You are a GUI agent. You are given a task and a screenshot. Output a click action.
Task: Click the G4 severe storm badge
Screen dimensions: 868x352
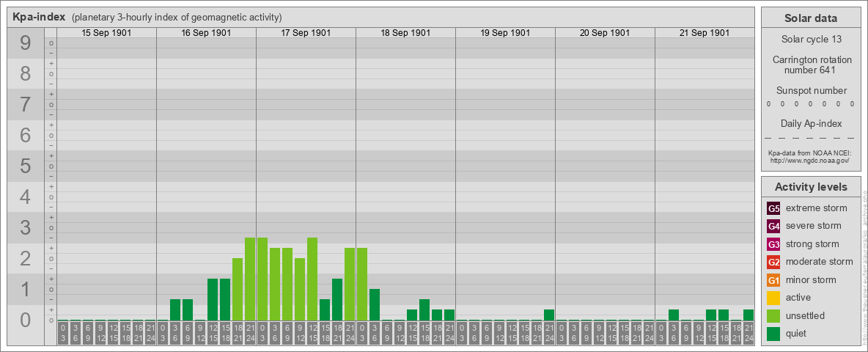pyautogui.click(x=773, y=226)
